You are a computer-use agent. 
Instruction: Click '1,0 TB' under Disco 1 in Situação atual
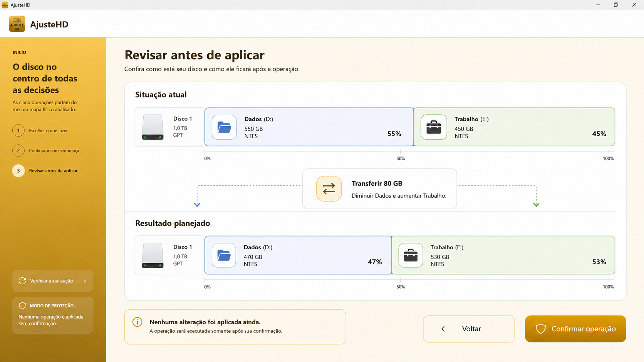click(x=180, y=128)
